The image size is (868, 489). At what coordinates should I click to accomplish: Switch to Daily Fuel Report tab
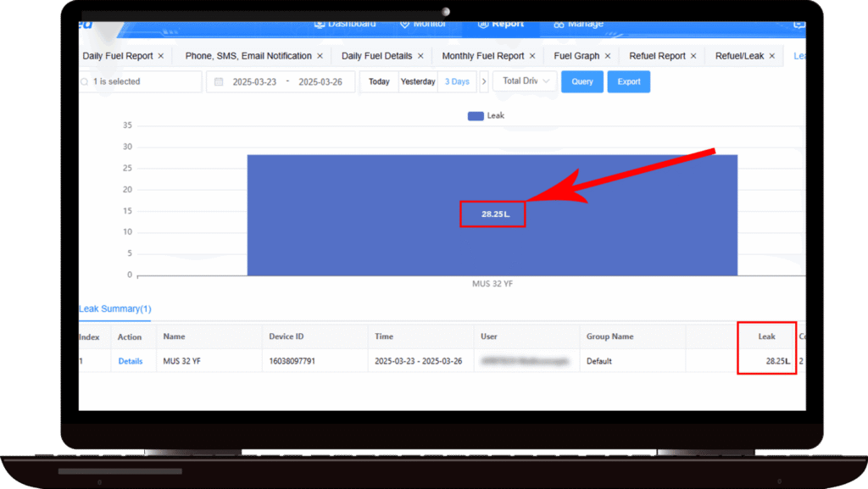point(117,56)
